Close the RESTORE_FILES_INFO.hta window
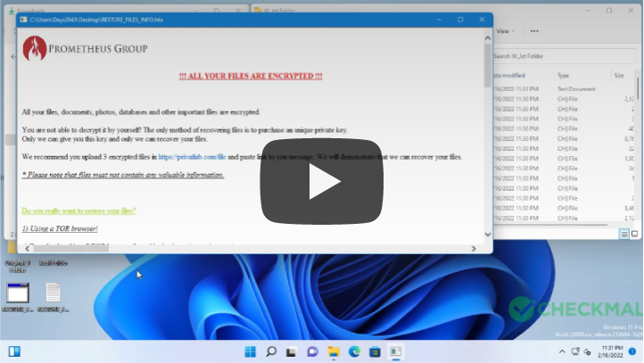Screen dimensions: 644x363 click(x=482, y=20)
